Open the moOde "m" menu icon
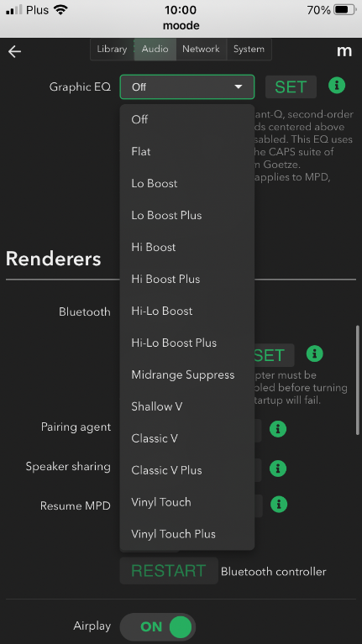This screenshot has height=644, width=362. [x=344, y=51]
